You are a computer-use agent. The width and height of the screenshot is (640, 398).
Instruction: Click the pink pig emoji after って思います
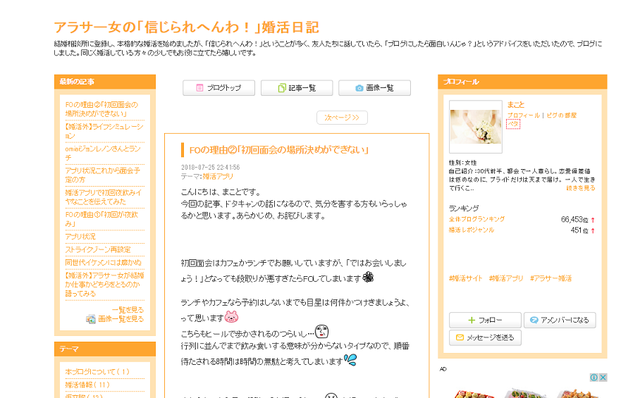231,316
